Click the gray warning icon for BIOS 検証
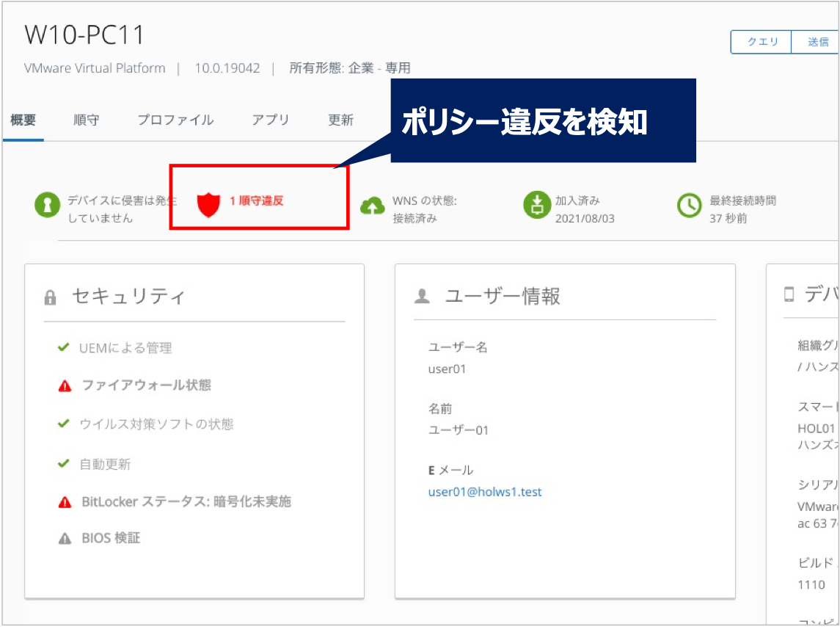Image resolution: width=840 pixels, height=627 pixels. click(x=65, y=538)
